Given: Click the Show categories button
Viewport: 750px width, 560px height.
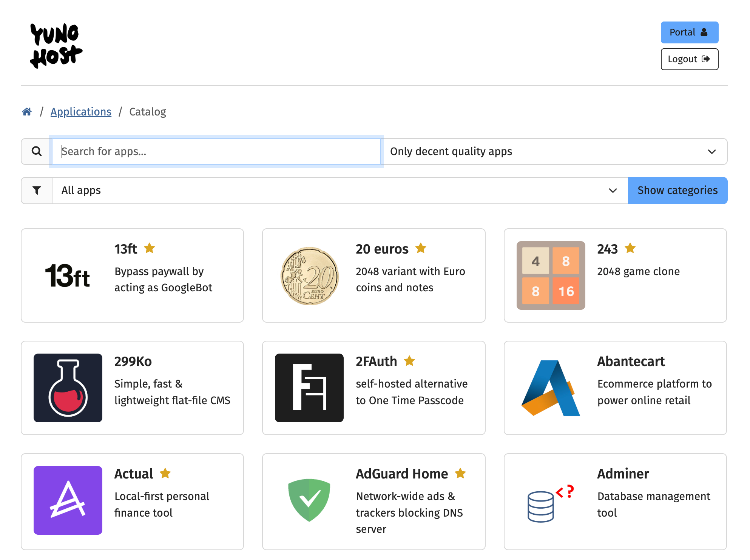Looking at the screenshot, I should [x=677, y=190].
